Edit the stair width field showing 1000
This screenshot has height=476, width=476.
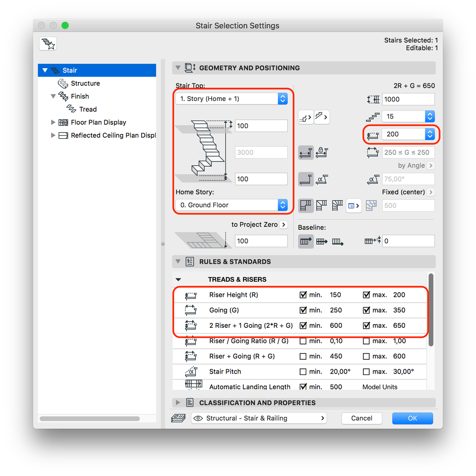pos(408,99)
